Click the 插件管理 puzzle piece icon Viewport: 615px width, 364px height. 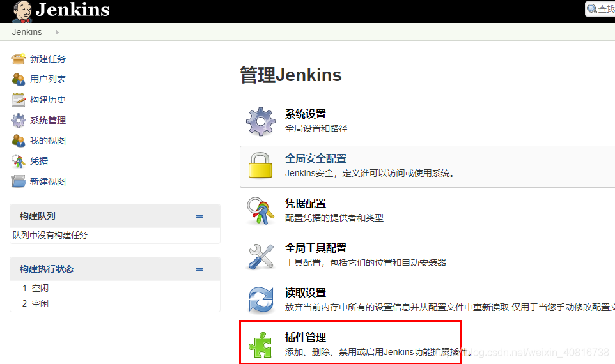[x=260, y=345]
